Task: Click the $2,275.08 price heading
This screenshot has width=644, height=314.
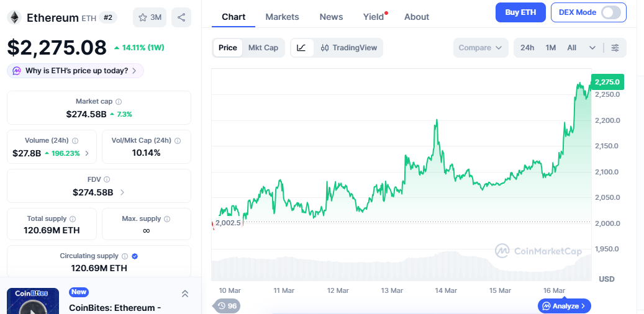Action: coord(57,48)
